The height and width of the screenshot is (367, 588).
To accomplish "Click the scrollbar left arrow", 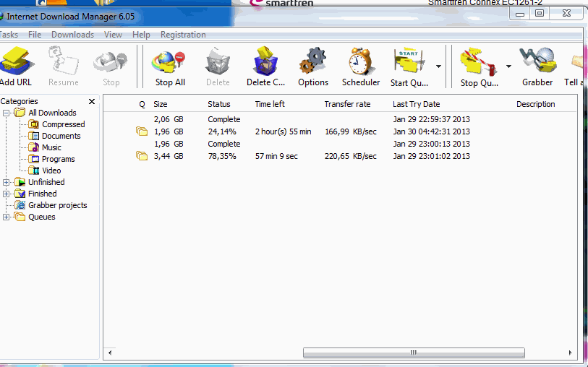I will pyautogui.click(x=110, y=353).
